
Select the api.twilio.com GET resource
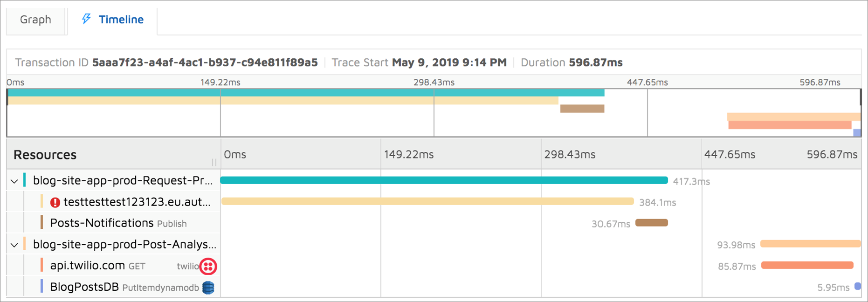(x=98, y=266)
